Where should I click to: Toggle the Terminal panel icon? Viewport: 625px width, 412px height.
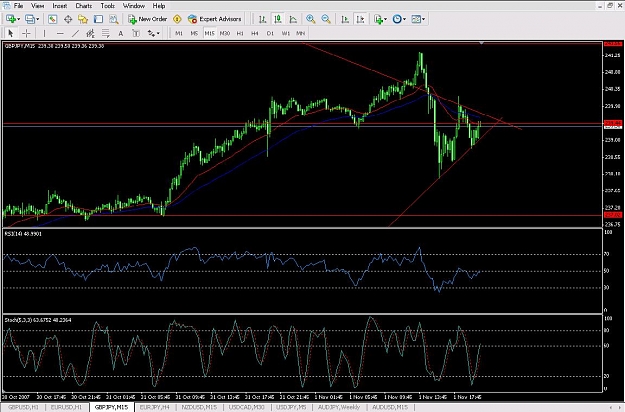click(x=98, y=19)
